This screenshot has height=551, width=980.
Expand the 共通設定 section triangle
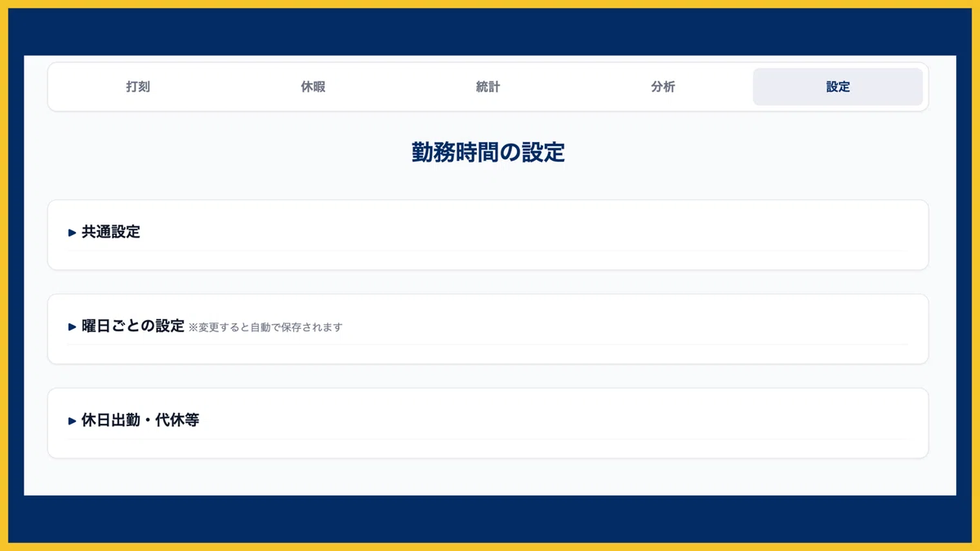tap(72, 233)
